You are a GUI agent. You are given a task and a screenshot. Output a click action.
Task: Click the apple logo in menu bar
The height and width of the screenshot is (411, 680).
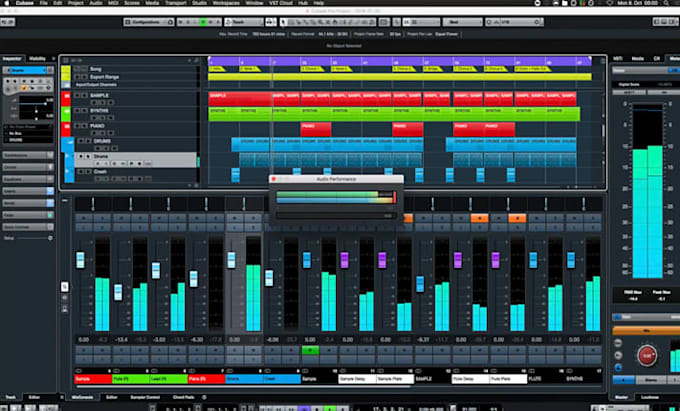pos(6,3)
